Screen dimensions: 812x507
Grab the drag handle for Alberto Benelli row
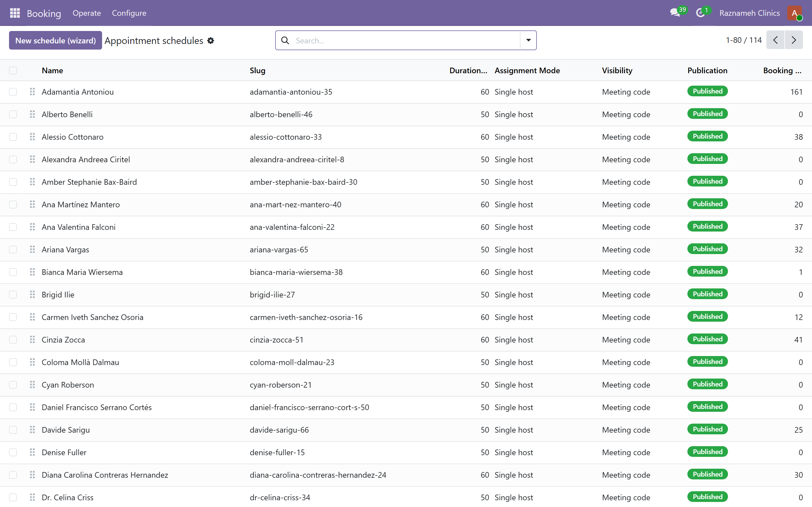[32, 114]
